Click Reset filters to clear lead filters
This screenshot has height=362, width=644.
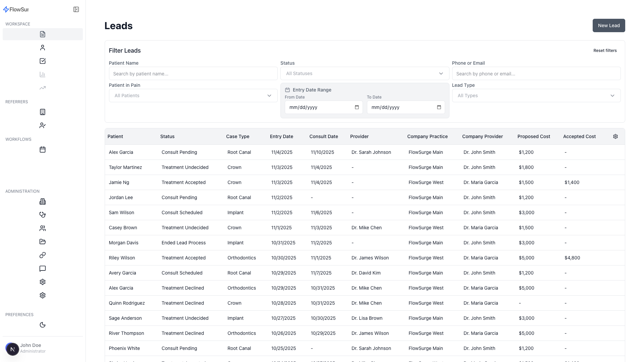pyautogui.click(x=605, y=51)
